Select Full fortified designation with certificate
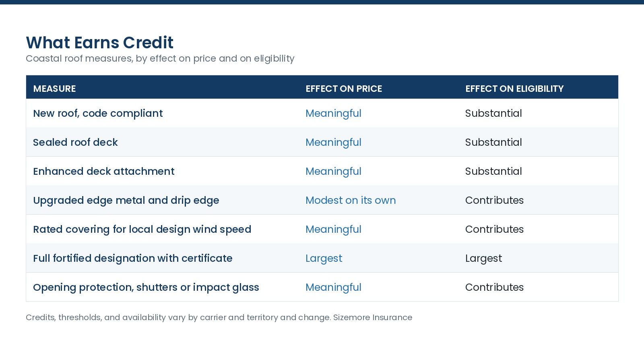 133,258
